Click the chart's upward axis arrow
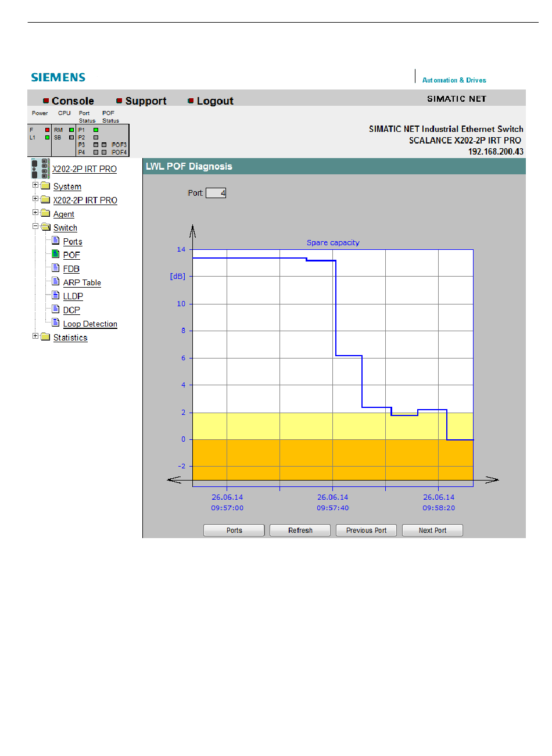552x756 pixels. click(x=192, y=232)
